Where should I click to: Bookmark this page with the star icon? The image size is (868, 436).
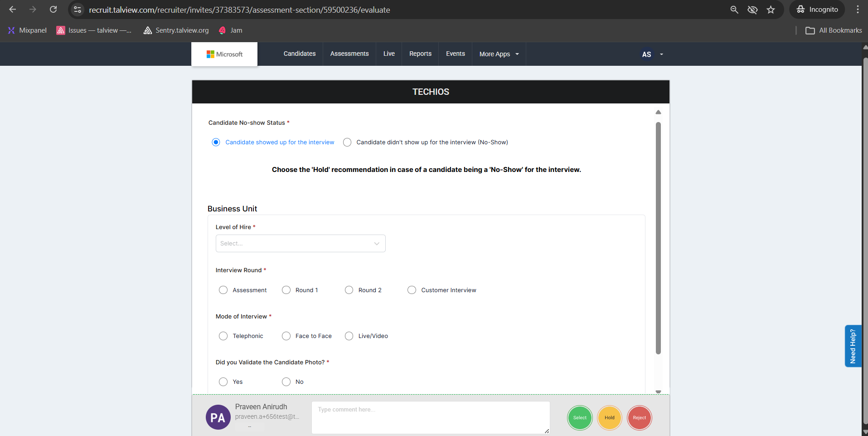(771, 10)
